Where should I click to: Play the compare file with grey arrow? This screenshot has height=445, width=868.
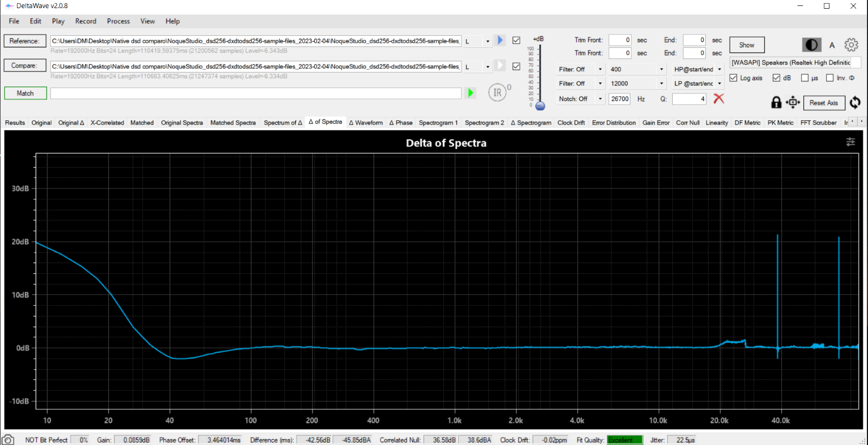[x=500, y=66]
